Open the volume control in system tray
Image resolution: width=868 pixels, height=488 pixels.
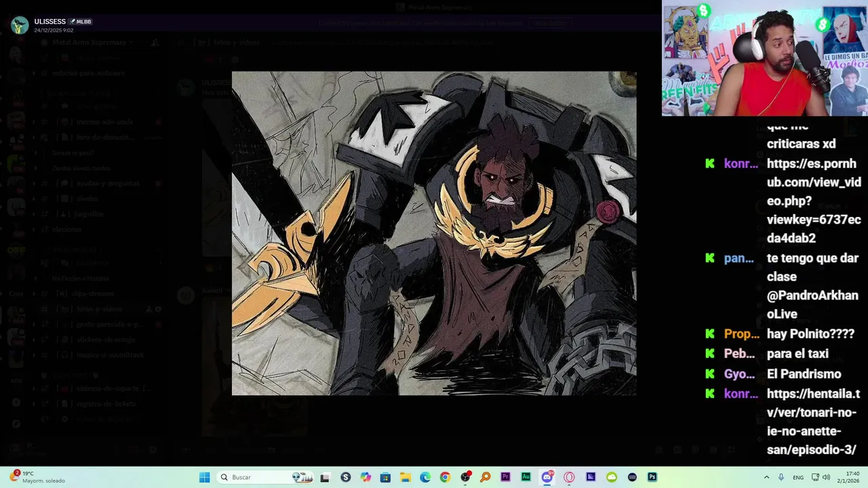(x=826, y=477)
